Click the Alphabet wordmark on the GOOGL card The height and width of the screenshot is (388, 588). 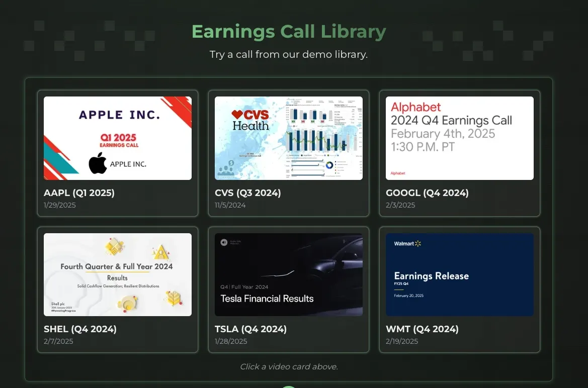tap(415, 107)
